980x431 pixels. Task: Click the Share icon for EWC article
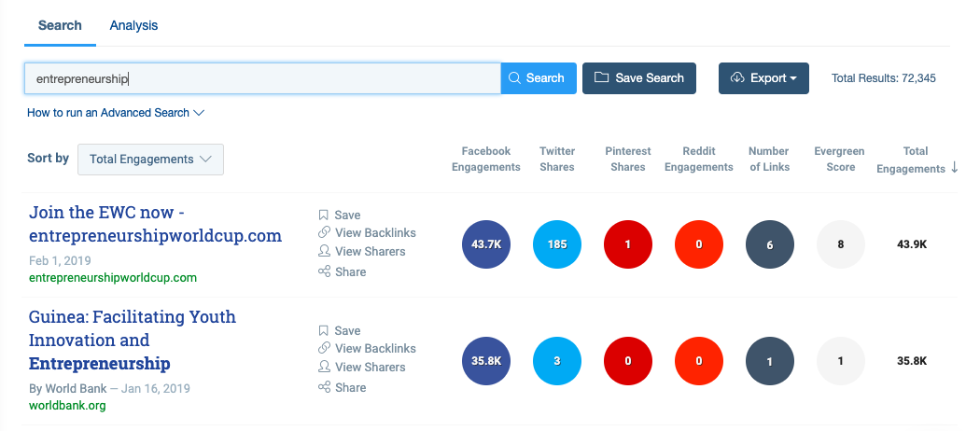[324, 271]
